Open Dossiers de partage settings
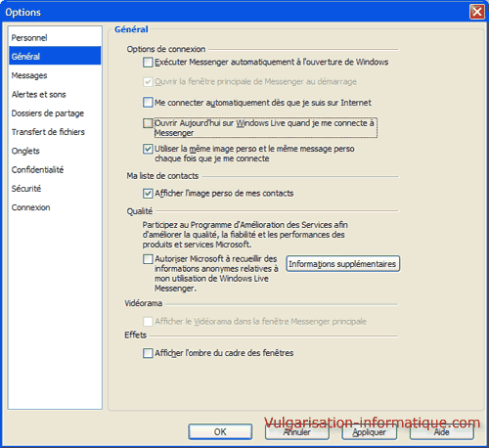The height and width of the screenshot is (448, 489). click(x=55, y=113)
